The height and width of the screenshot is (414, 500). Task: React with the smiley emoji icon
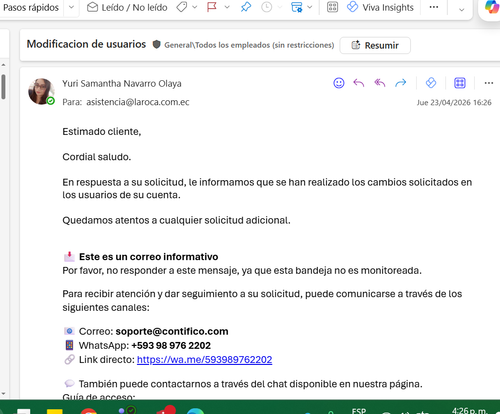coord(339,83)
